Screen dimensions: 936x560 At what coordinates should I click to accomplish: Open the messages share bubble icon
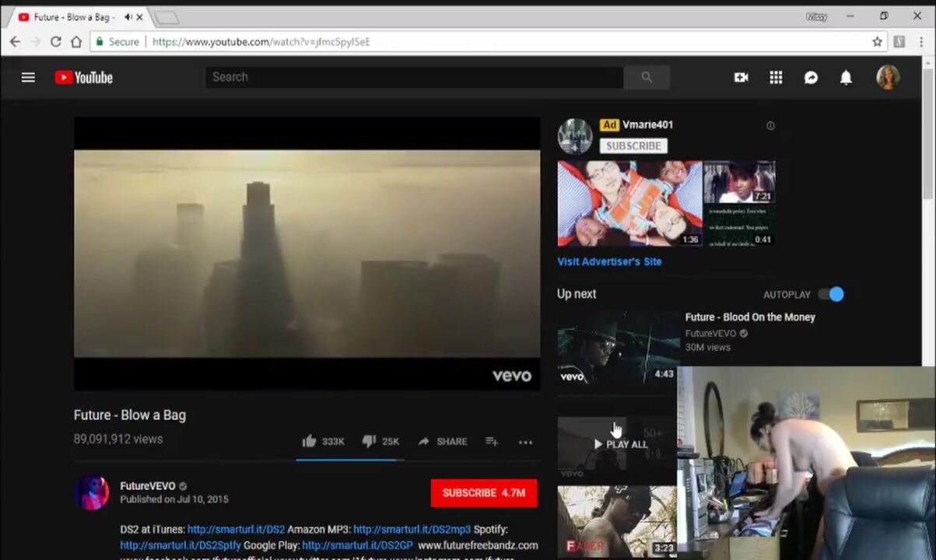pyautogui.click(x=811, y=77)
